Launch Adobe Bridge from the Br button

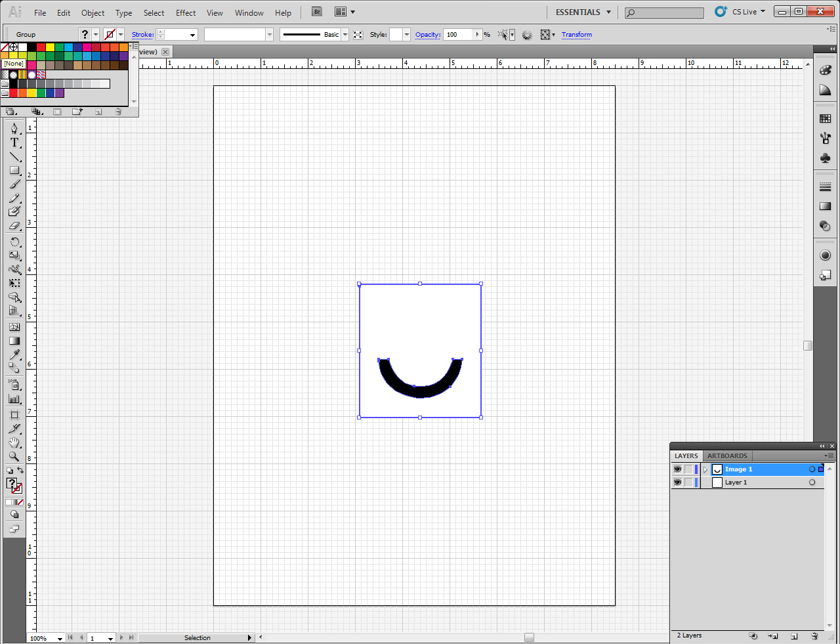(317, 12)
